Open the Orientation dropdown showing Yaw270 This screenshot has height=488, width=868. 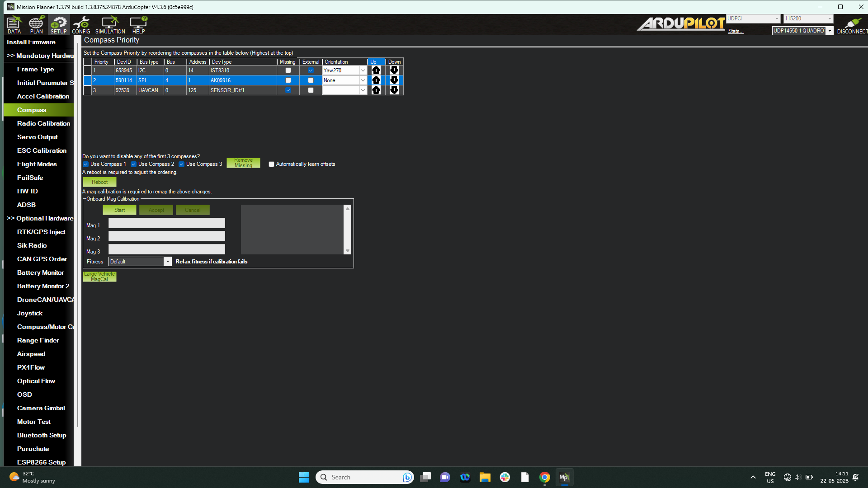[x=363, y=70]
